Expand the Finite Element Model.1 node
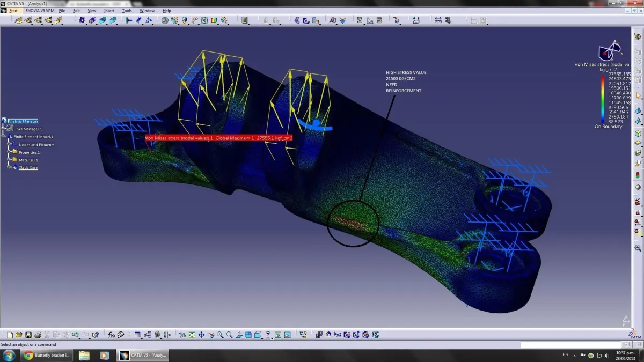The width and height of the screenshot is (644, 362). (x=3, y=136)
